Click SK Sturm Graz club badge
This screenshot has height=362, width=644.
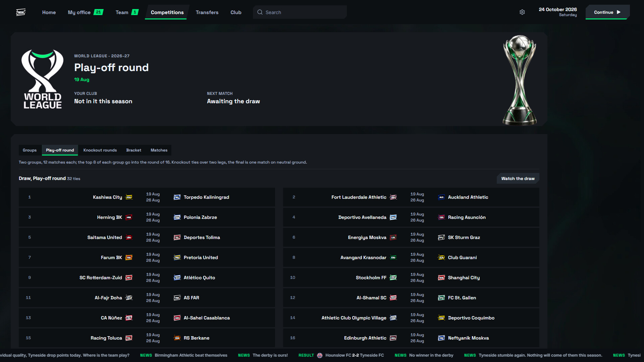(x=441, y=237)
